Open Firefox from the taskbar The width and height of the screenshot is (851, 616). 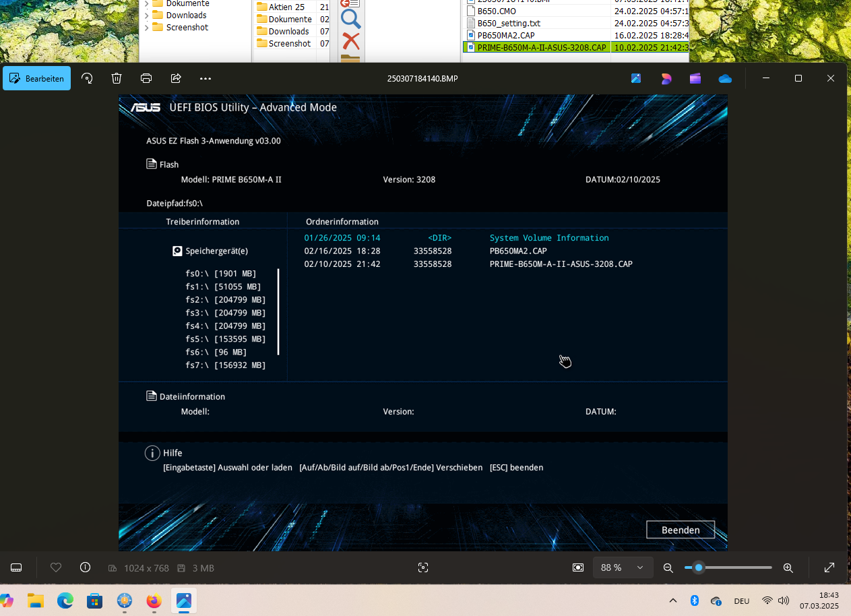tap(154, 600)
